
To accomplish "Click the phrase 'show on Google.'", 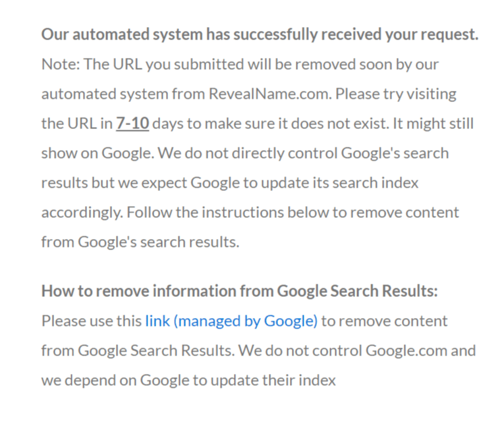I will (x=98, y=153).
